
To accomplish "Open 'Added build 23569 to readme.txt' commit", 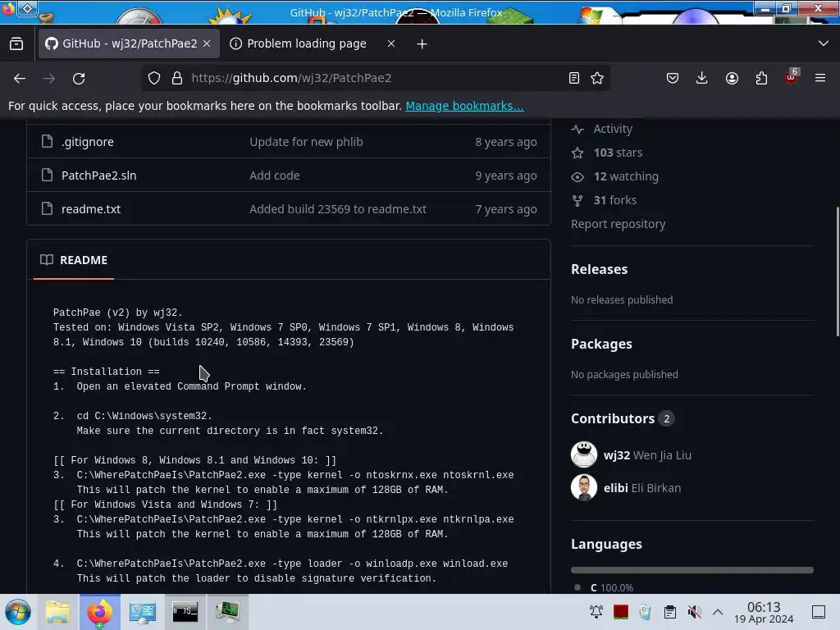I will pyautogui.click(x=337, y=209).
